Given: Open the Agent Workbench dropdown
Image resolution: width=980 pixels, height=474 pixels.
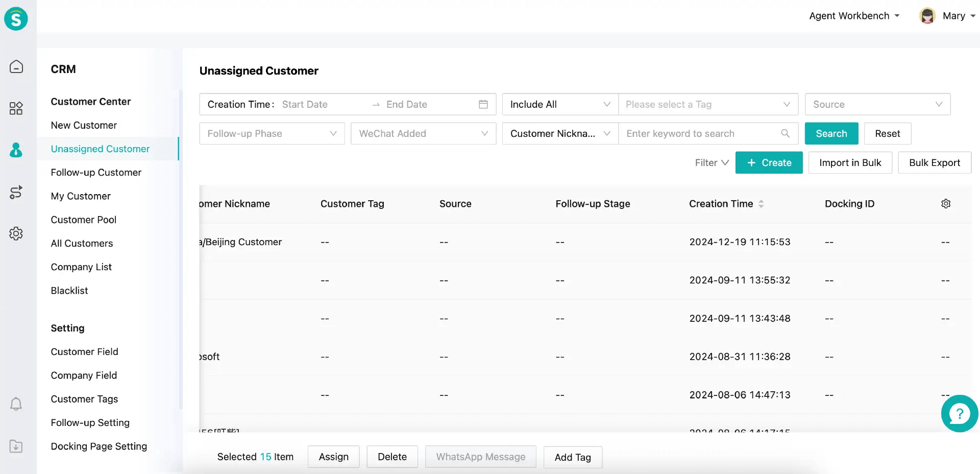Looking at the screenshot, I should [854, 16].
